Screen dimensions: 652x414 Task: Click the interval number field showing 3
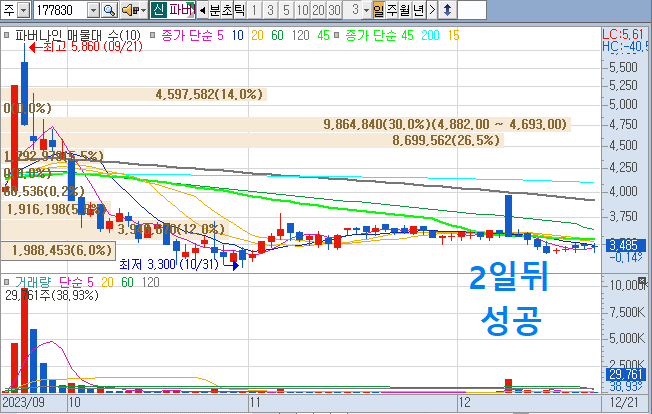coord(353,10)
